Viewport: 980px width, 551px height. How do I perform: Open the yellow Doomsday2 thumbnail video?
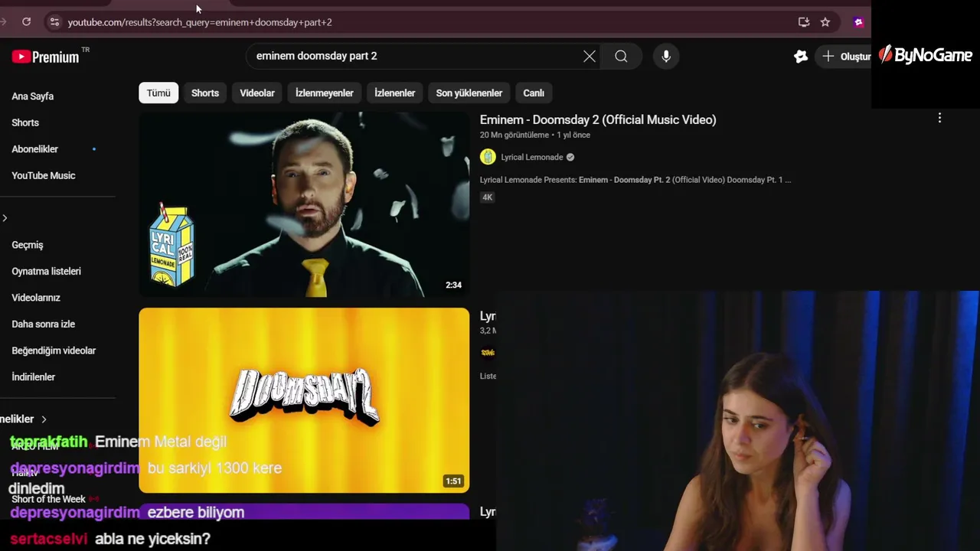[304, 400]
